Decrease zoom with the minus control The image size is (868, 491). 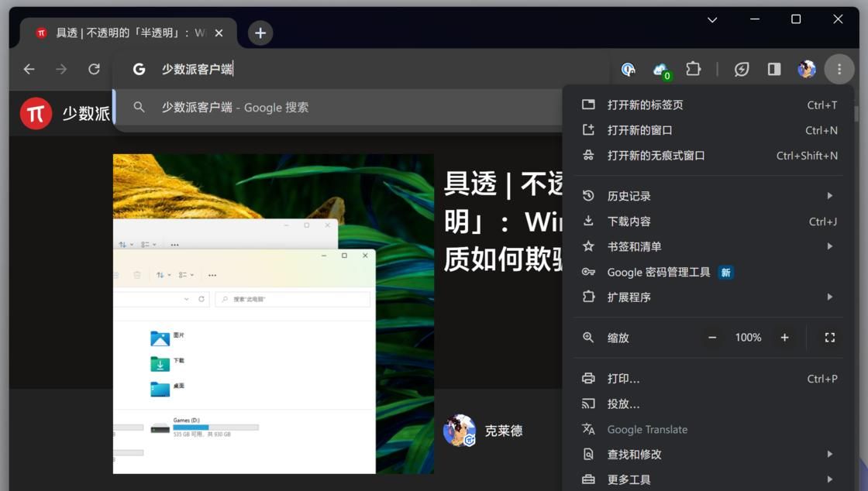(x=711, y=338)
